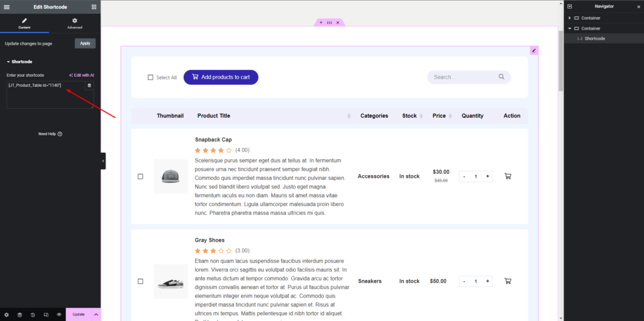The height and width of the screenshot is (321, 644).
Task: Switch to the Content tab
Action: 25,23
